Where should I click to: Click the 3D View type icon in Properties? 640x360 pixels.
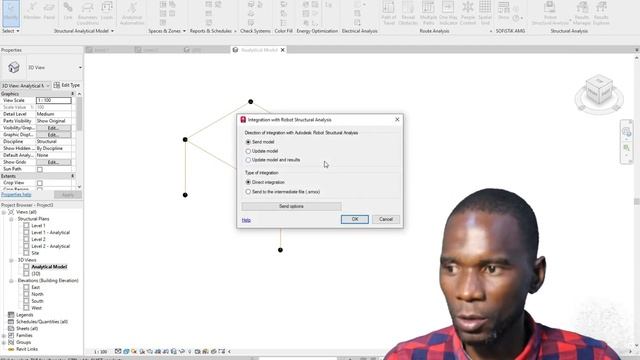[13, 67]
